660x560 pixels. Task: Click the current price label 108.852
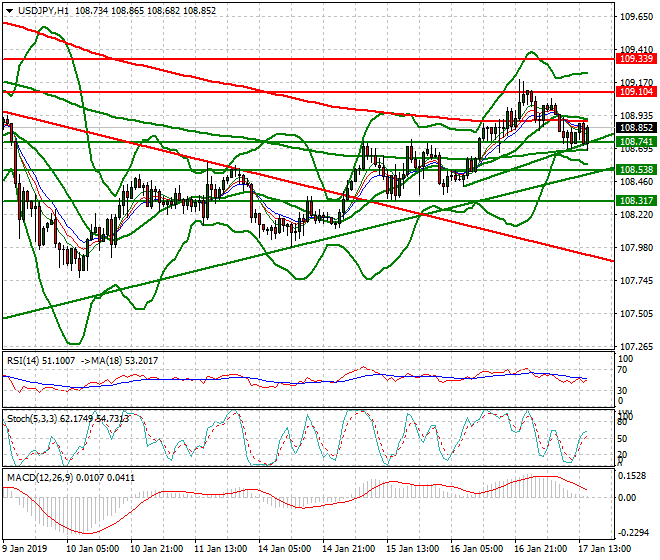click(x=636, y=128)
